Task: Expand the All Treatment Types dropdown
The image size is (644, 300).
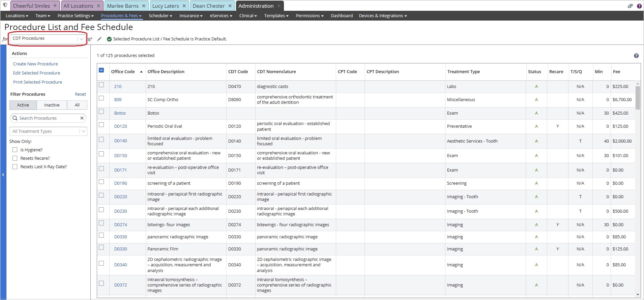Action: pos(48,131)
